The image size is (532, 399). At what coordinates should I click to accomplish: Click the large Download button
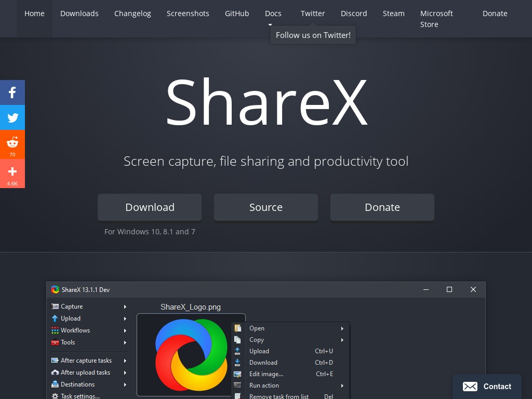point(150,207)
